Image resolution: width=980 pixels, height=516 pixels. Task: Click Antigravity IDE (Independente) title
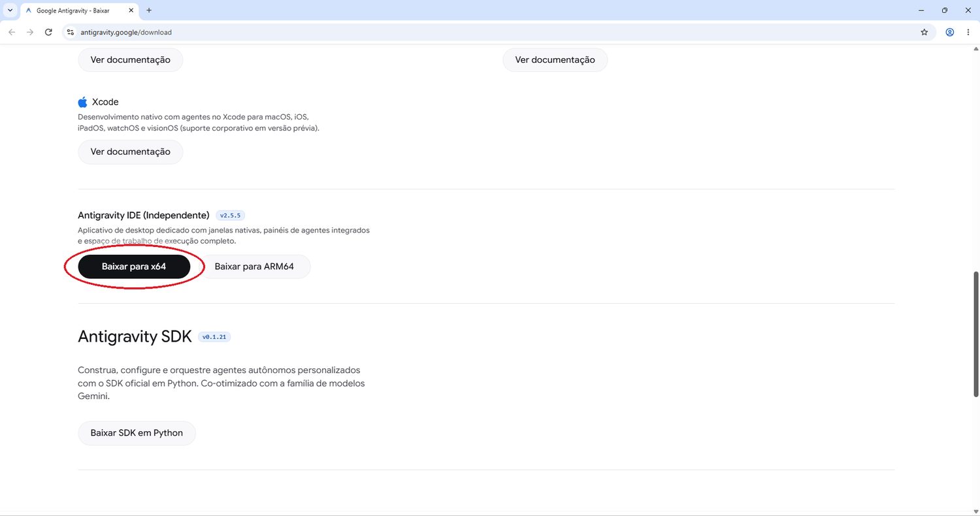point(144,215)
